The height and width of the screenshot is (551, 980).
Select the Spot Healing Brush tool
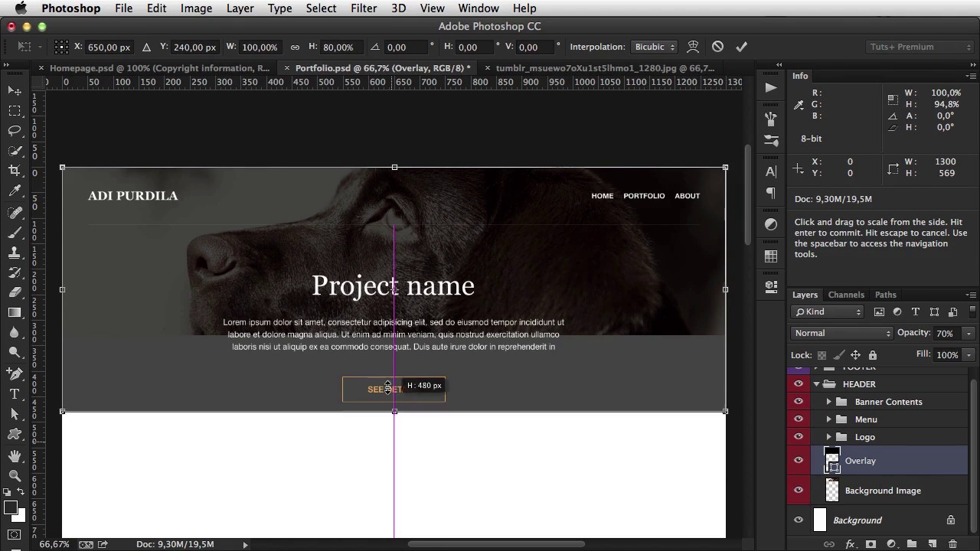pos(15,212)
